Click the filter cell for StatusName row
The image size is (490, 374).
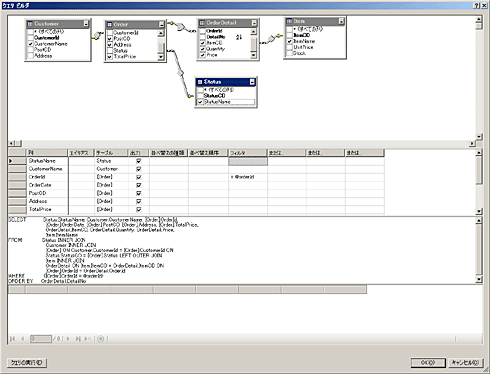coord(248,161)
